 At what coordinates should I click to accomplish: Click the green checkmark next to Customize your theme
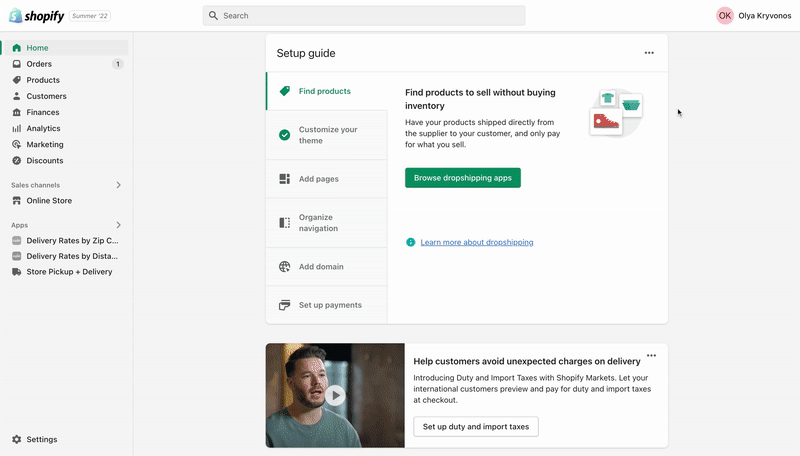coord(285,135)
